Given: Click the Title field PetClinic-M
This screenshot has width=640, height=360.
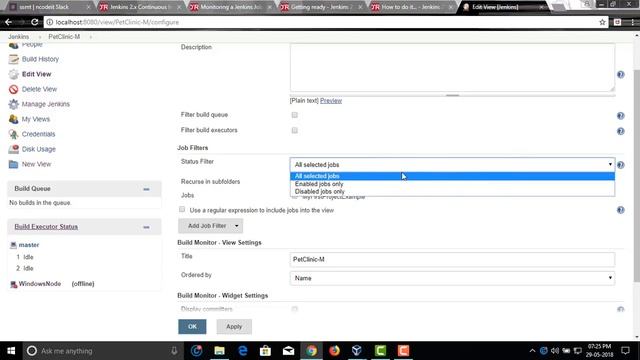Looking at the screenshot, I should [x=452, y=259].
